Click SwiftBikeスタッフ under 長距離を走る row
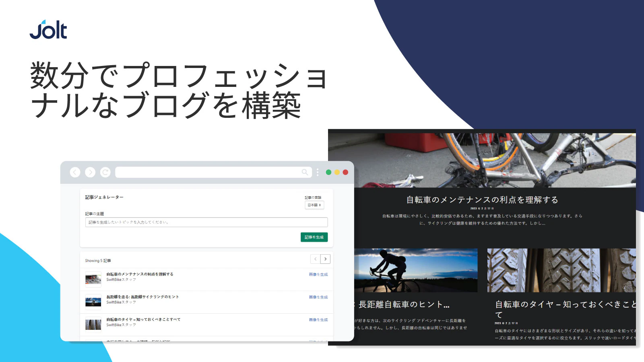Screen dimensions: 644x362 (121, 302)
